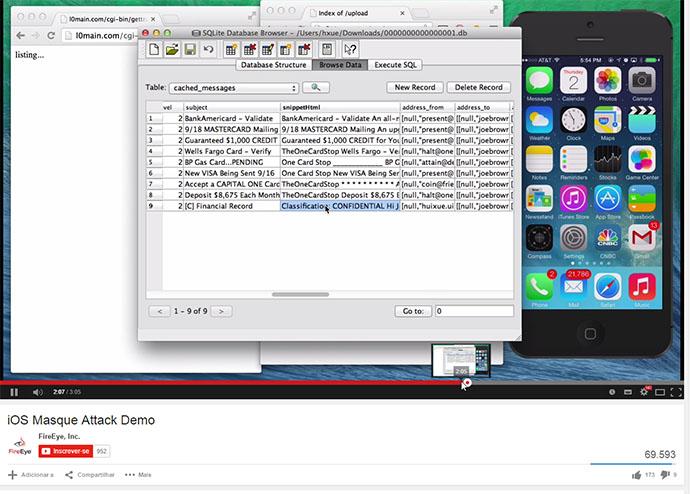Screen dimensions: 690x494
Task: Tap the Photos app on the iPhone
Action: (608, 81)
